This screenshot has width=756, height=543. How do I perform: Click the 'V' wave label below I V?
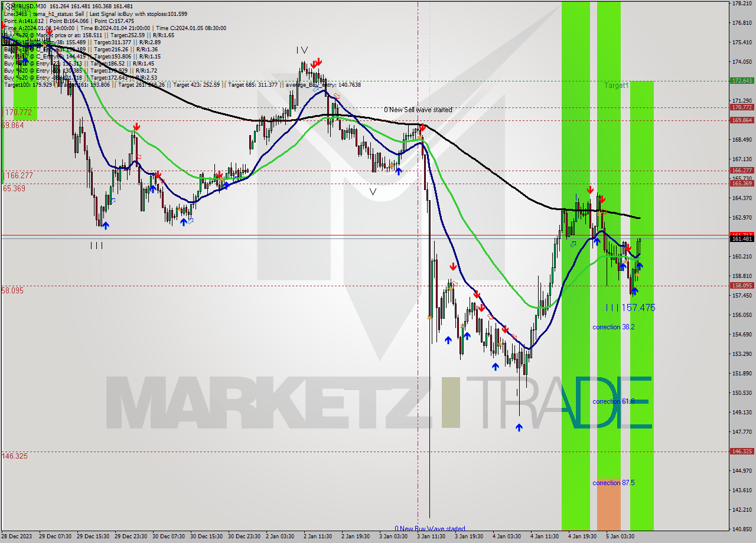[373, 192]
